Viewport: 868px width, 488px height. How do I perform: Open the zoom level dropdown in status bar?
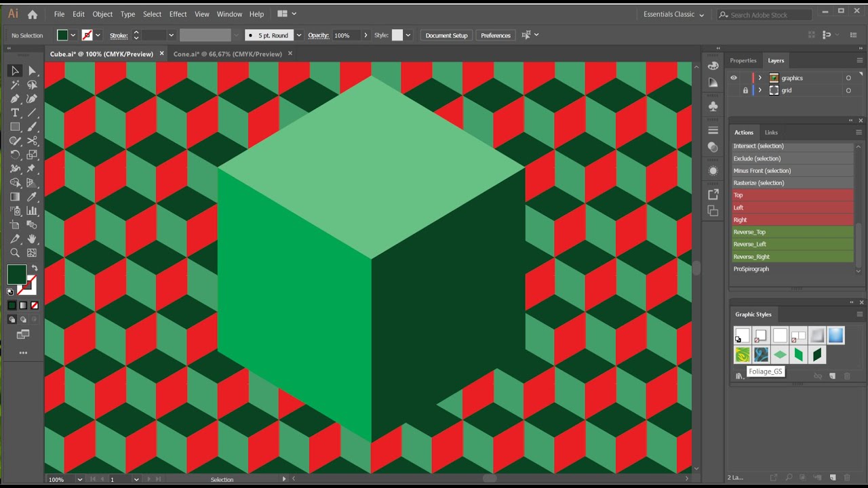click(x=80, y=479)
